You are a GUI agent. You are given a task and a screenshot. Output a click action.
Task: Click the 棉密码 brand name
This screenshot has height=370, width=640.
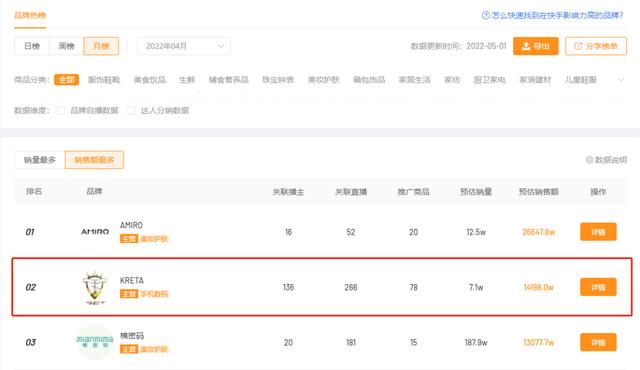132,336
